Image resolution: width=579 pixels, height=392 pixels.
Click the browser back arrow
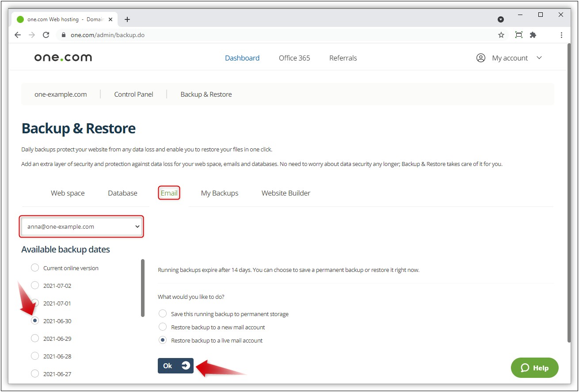[x=18, y=35]
